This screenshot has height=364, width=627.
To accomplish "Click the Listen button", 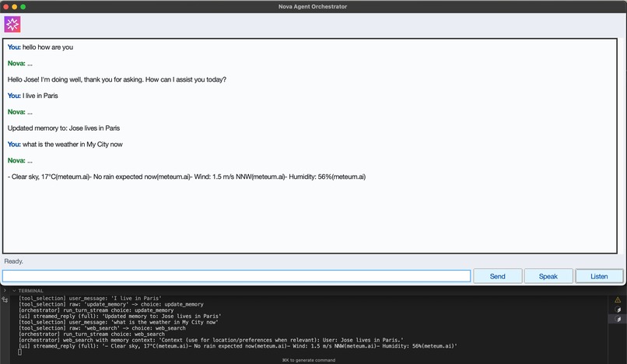I will (x=599, y=276).
